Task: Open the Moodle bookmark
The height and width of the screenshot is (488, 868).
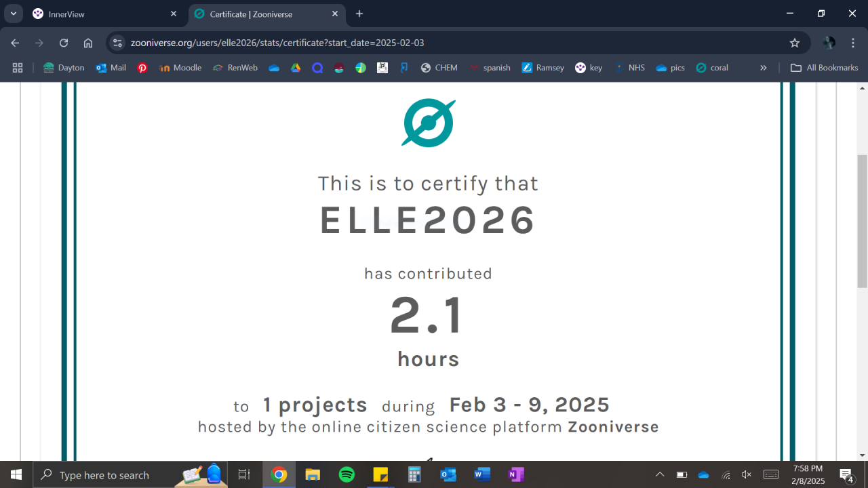Action: click(180, 68)
